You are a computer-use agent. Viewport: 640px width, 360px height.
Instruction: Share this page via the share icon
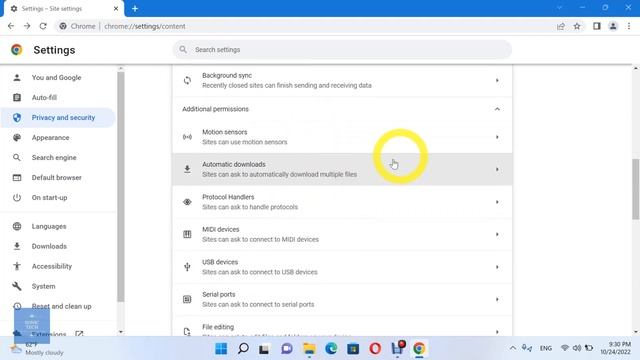click(561, 26)
